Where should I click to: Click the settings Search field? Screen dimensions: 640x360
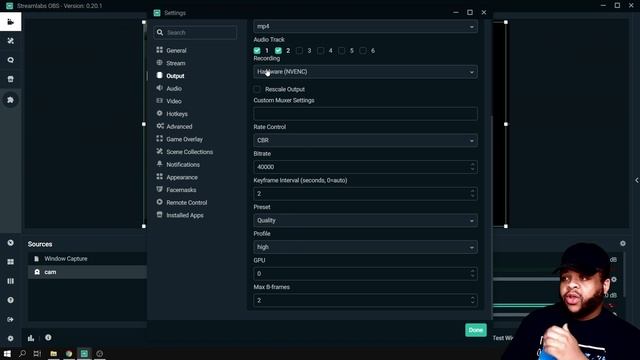[x=195, y=32]
